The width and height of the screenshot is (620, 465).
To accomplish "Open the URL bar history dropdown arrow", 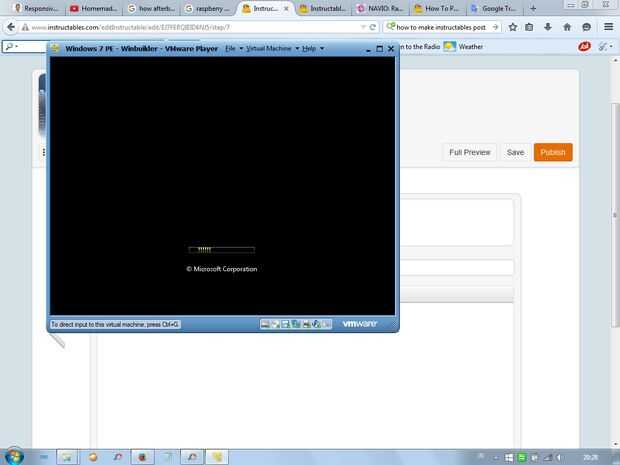I will 363,27.
